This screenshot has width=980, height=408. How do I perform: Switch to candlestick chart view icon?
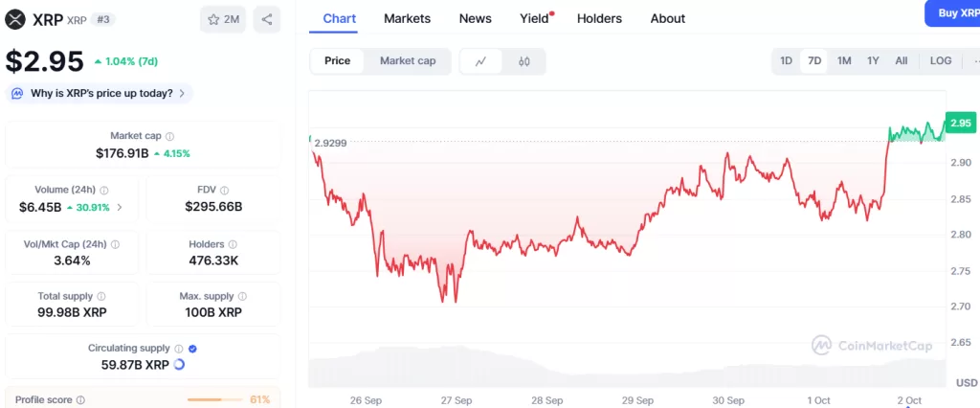click(523, 61)
